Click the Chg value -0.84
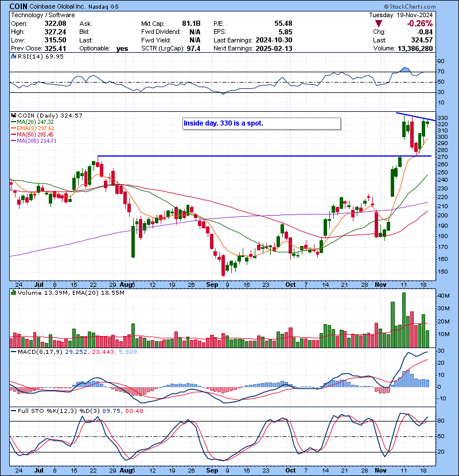This screenshot has height=476, width=459. pos(425,32)
